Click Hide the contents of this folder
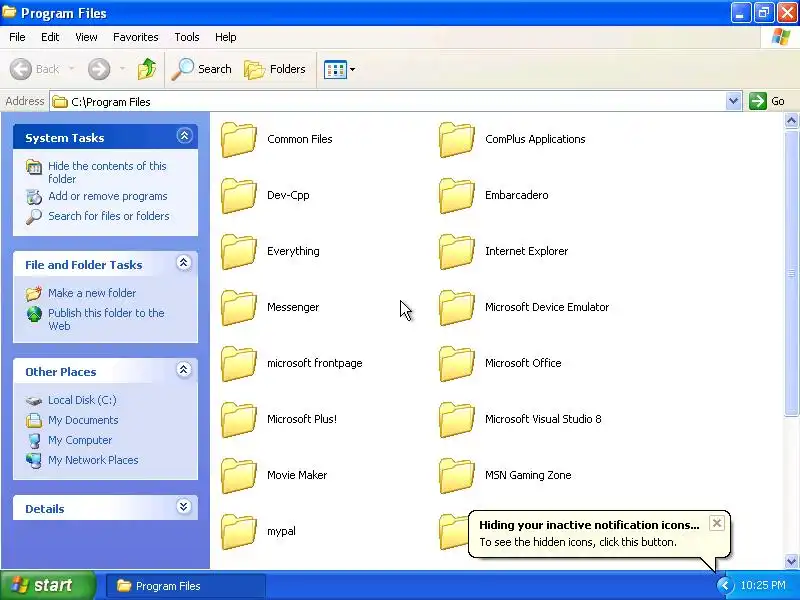 (107, 172)
